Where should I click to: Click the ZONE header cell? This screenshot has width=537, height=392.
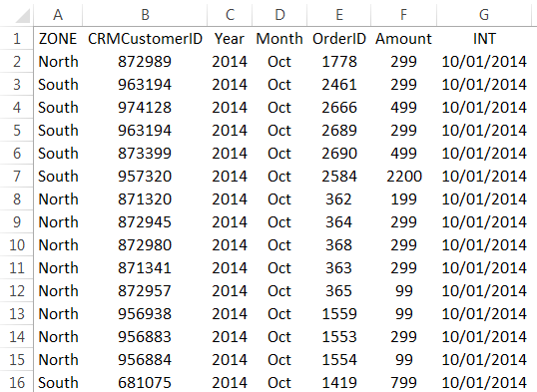click(x=58, y=39)
